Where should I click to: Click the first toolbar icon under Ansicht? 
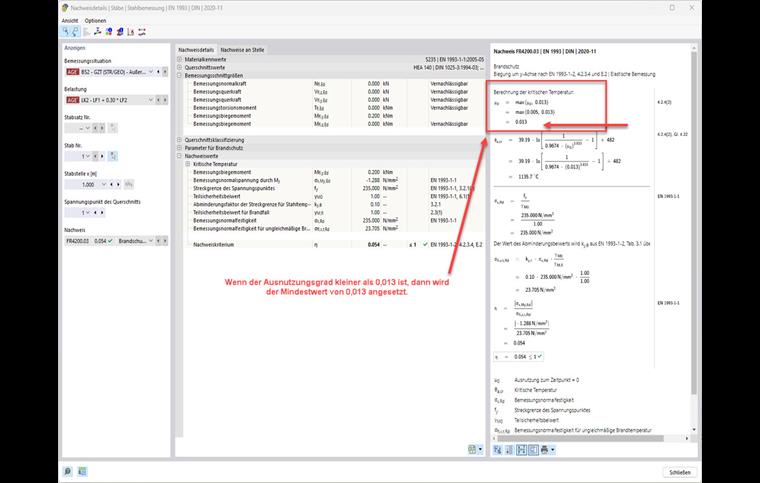click(65, 32)
